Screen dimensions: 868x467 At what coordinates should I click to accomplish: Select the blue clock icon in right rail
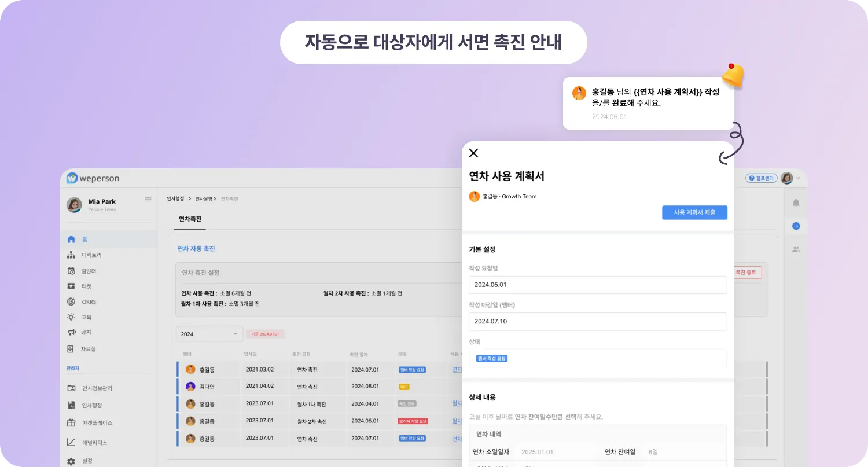[x=796, y=226]
